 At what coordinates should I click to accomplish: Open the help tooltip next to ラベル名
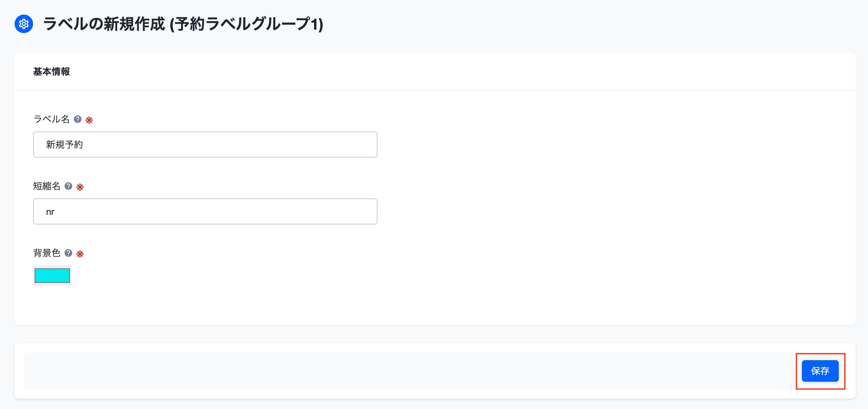click(x=78, y=119)
